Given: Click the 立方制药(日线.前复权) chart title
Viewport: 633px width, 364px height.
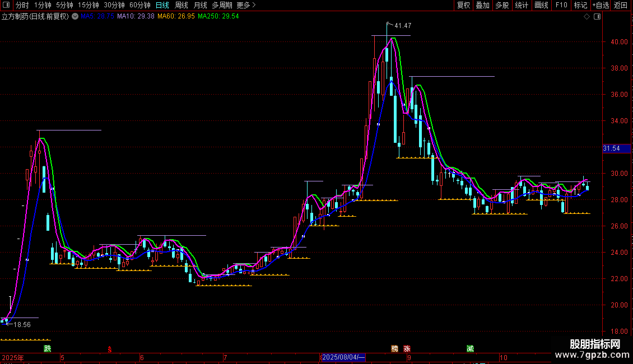Looking at the screenshot, I should pos(35,16).
